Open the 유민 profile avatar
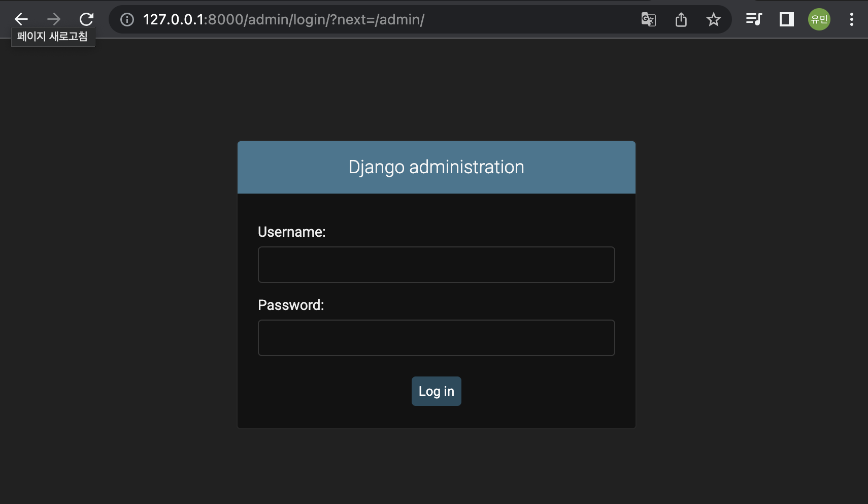This screenshot has width=868, height=504. coord(819,19)
